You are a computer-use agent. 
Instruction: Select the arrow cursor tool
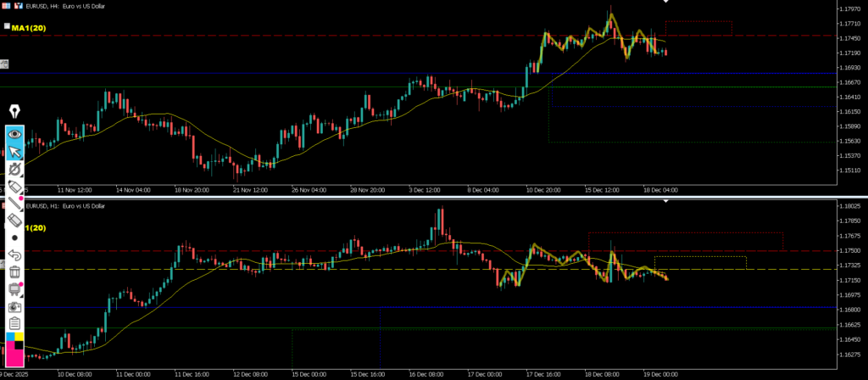(x=14, y=152)
